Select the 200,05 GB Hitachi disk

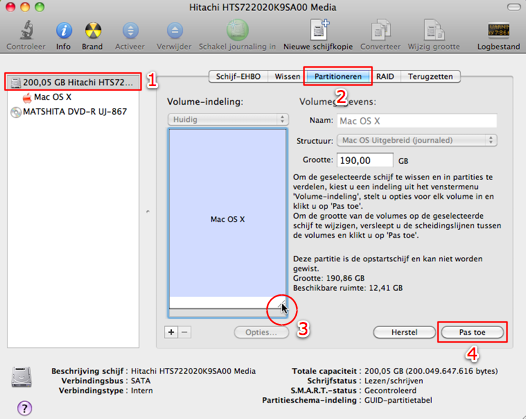click(73, 82)
